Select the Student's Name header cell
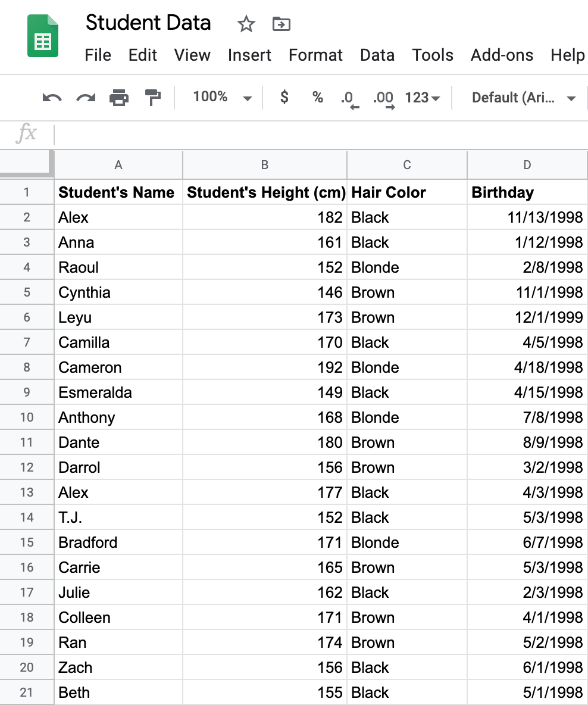This screenshot has height=705, width=588. [118, 192]
